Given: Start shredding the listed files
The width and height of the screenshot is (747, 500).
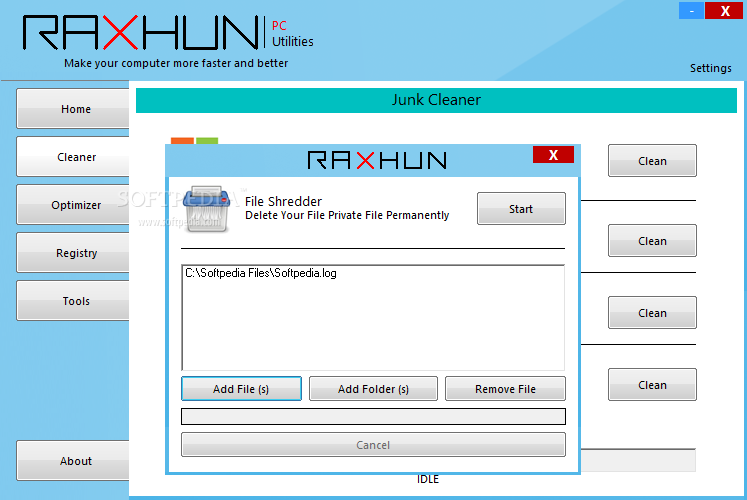Looking at the screenshot, I should [x=521, y=209].
